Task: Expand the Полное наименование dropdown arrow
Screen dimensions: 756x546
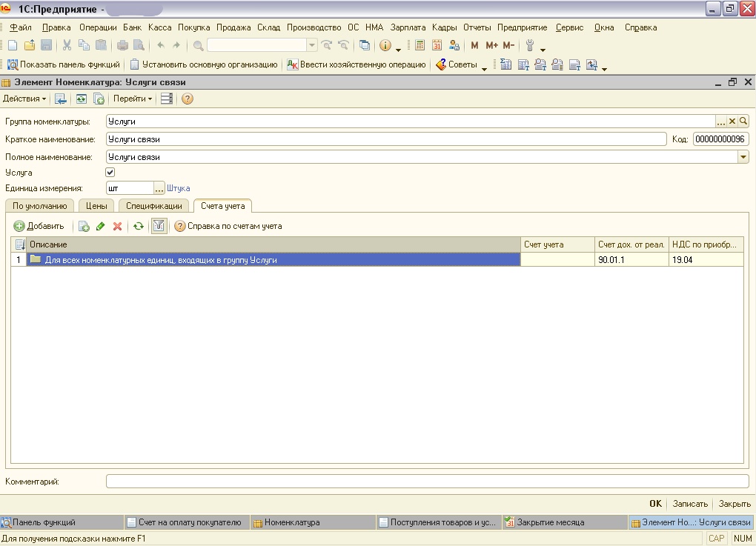Action: click(x=743, y=157)
